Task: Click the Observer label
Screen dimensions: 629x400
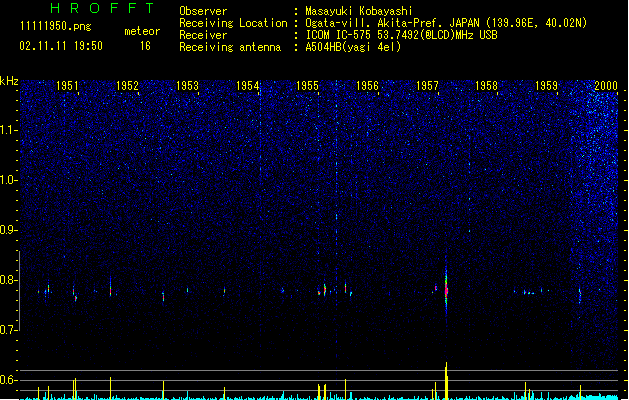Action: [203, 11]
